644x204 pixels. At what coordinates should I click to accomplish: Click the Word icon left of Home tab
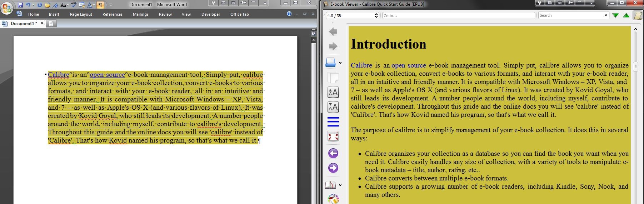pyautogui.click(x=19, y=14)
